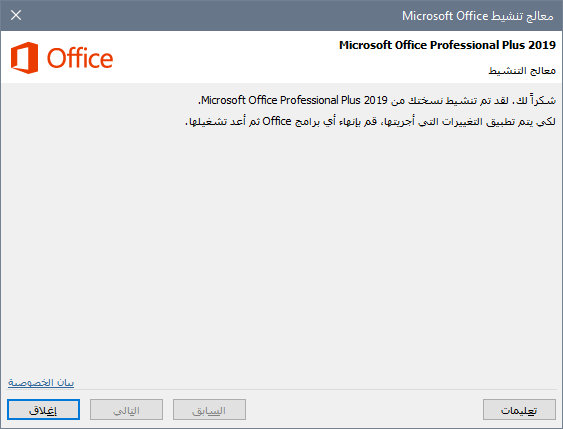Click the معالج التنشيط subtitle in the header
The width and height of the screenshot is (563, 429).
point(522,71)
